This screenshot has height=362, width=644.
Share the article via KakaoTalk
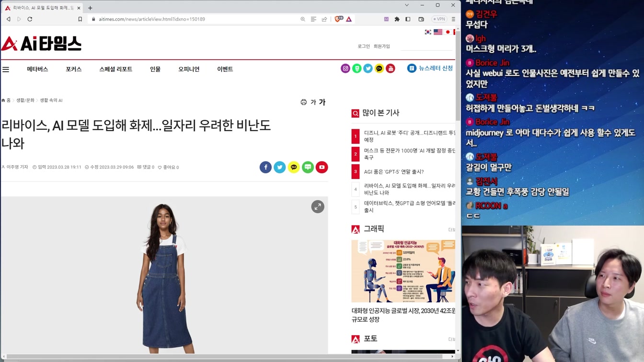tap(294, 167)
